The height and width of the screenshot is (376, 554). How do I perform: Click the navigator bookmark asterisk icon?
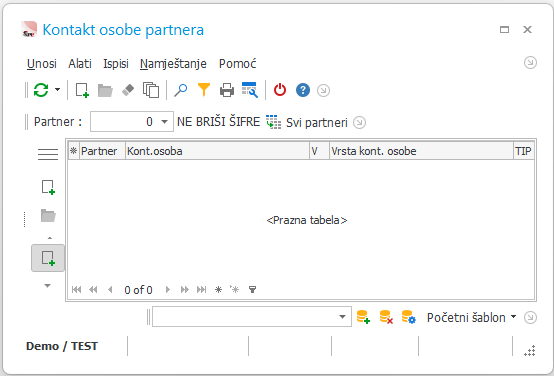(x=218, y=290)
